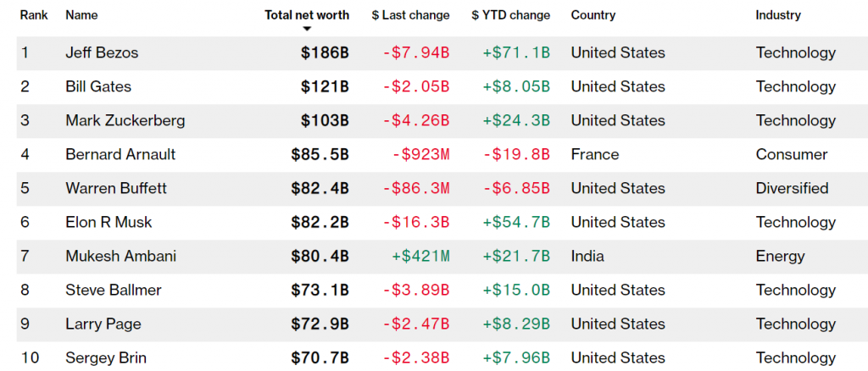Click Warren Buffett's name
868x371 pixels.
(x=116, y=188)
